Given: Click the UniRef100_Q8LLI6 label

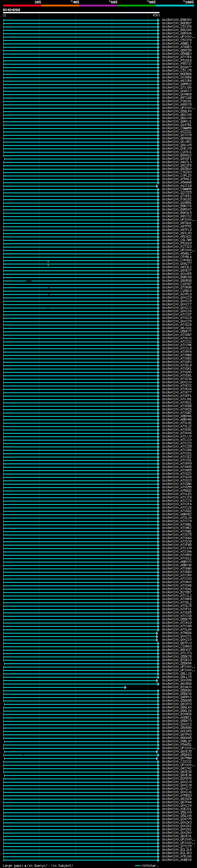Looking at the screenshot, I should point(177,673).
